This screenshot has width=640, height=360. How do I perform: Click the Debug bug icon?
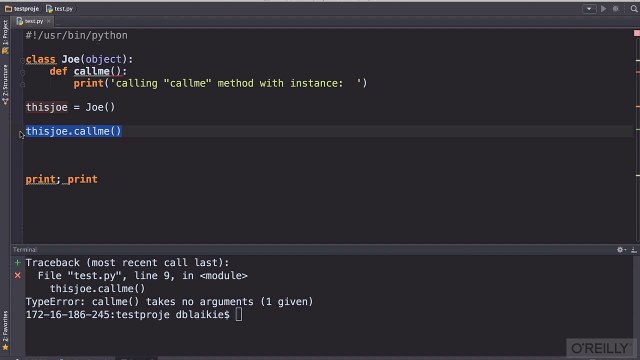coord(616,9)
